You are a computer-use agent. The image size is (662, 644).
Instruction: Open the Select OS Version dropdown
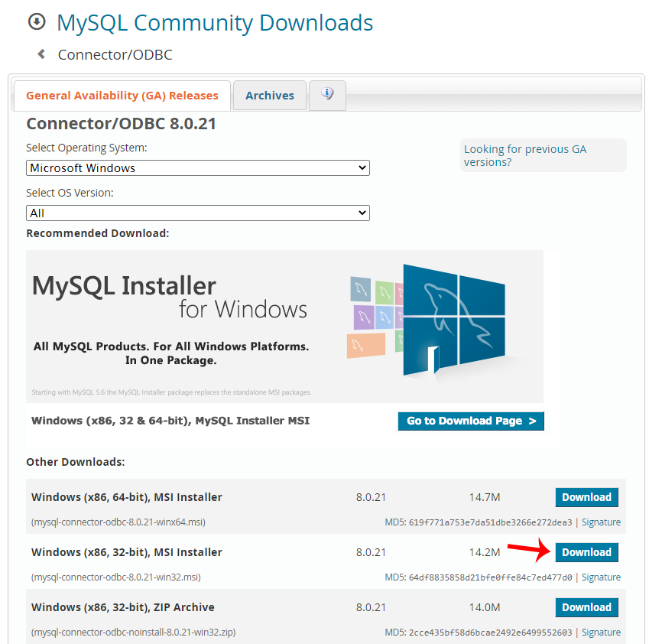197,213
